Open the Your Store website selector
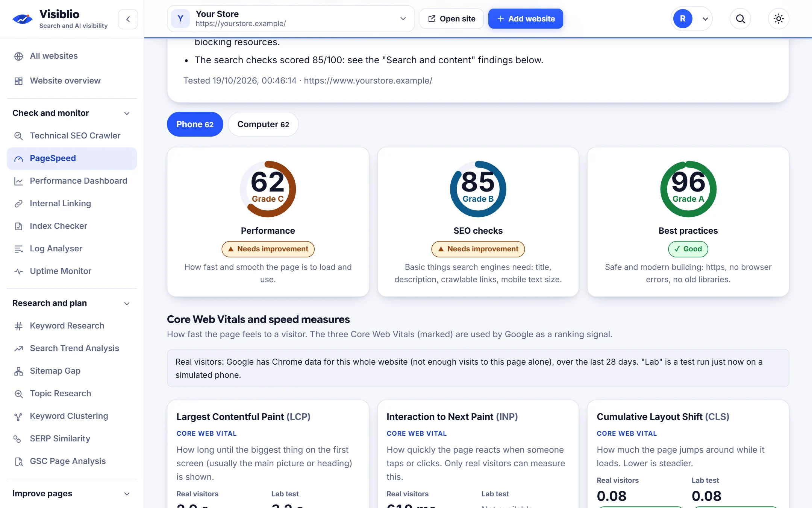The height and width of the screenshot is (508, 812). click(291, 18)
